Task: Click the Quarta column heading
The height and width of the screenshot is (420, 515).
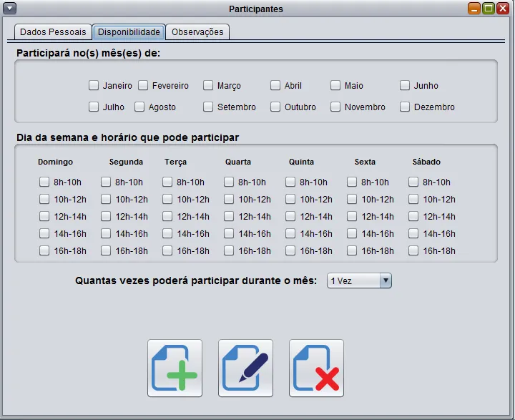Action: tap(237, 162)
